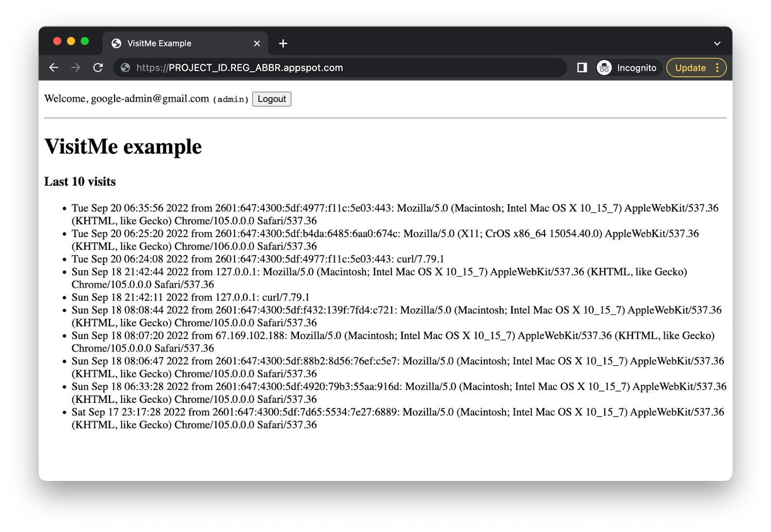The width and height of the screenshot is (771, 532).
Task: Click the Update button in the toolbar
Action: (x=690, y=68)
